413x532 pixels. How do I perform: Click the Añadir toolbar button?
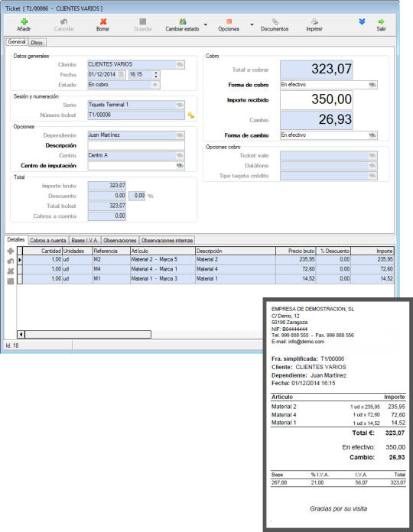point(24,24)
